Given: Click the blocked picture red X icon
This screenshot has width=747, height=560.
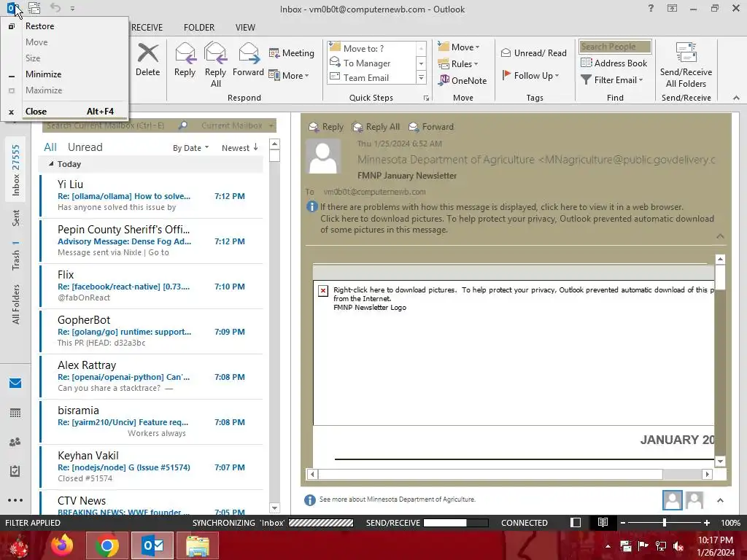Looking at the screenshot, I should coord(323,290).
